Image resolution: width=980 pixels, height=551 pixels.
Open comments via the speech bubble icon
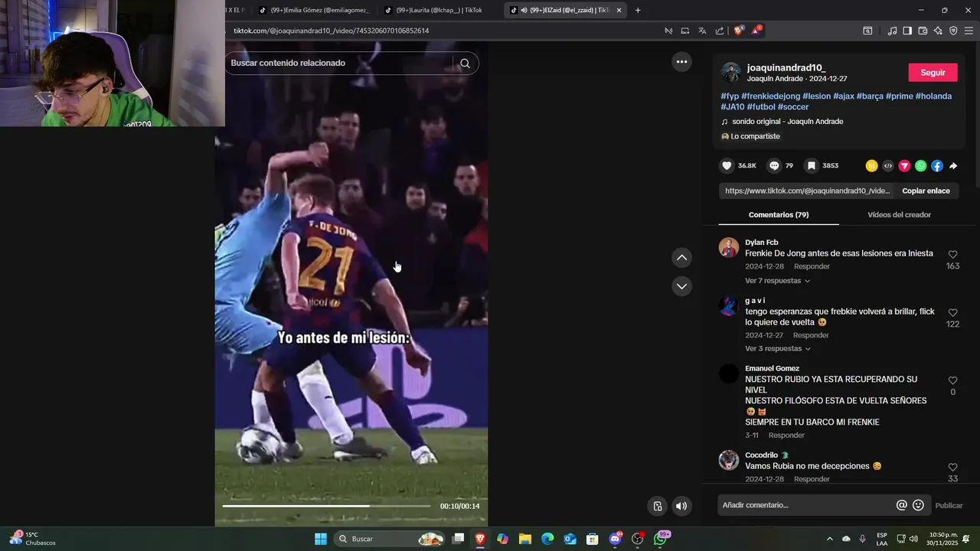coord(774,165)
